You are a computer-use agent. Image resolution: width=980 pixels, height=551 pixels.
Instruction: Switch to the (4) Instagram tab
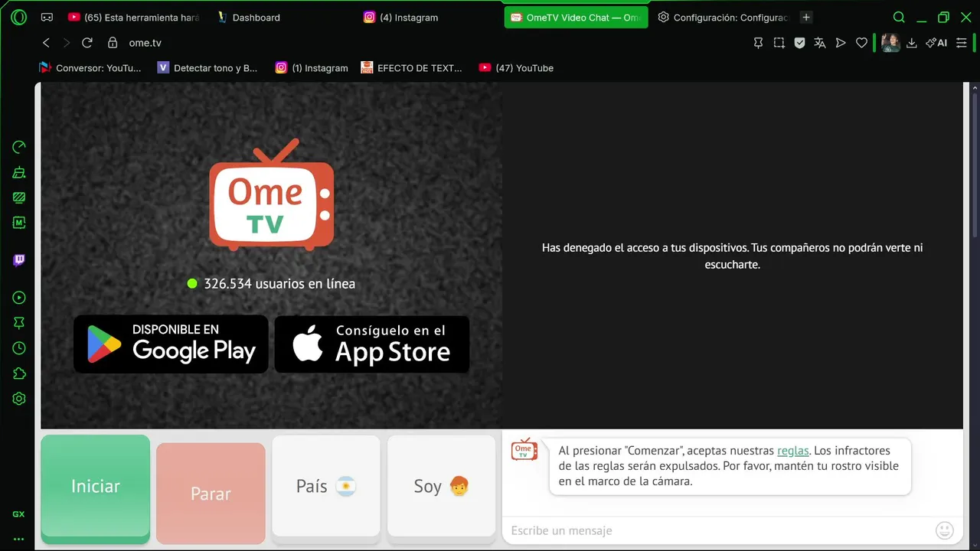coord(429,17)
